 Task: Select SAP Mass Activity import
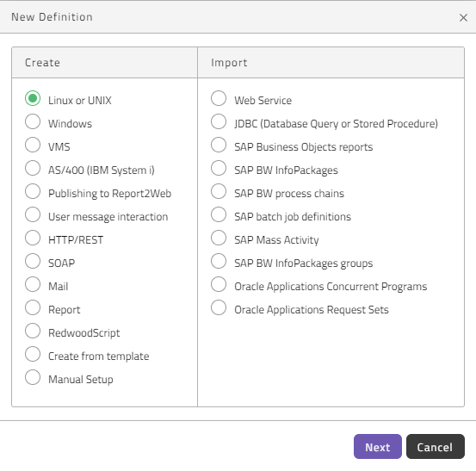219,238
